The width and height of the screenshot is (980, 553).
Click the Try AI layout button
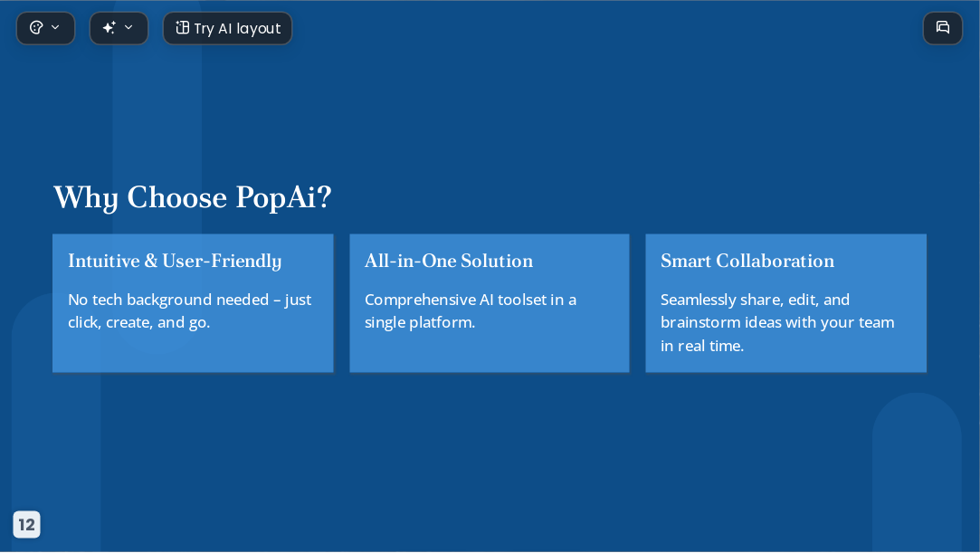(x=227, y=28)
